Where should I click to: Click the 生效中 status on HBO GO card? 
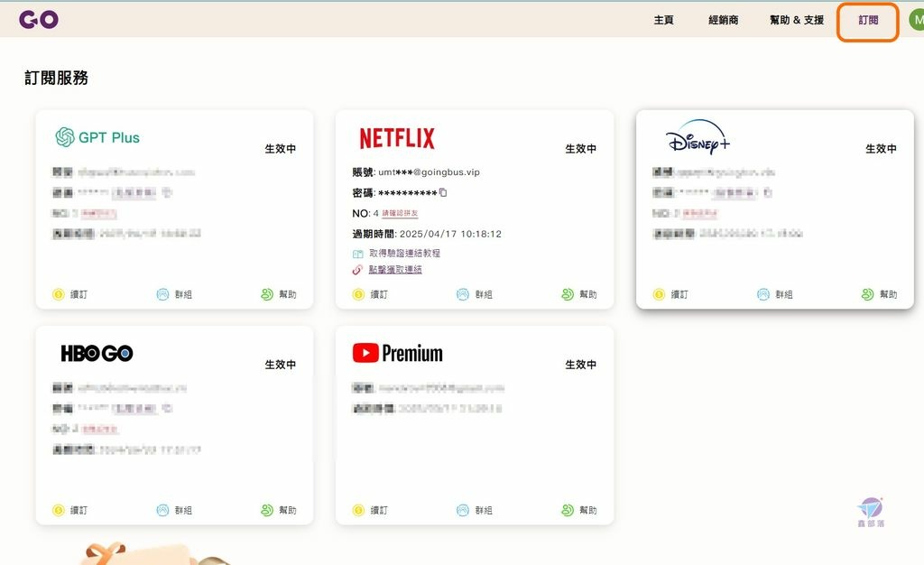click(x=281, y=365)
